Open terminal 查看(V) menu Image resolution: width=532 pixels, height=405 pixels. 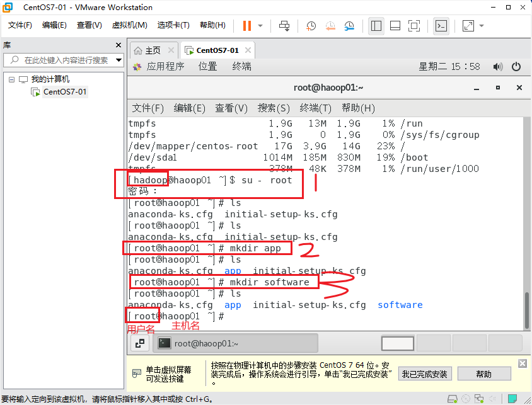click(x=231, y=108)
